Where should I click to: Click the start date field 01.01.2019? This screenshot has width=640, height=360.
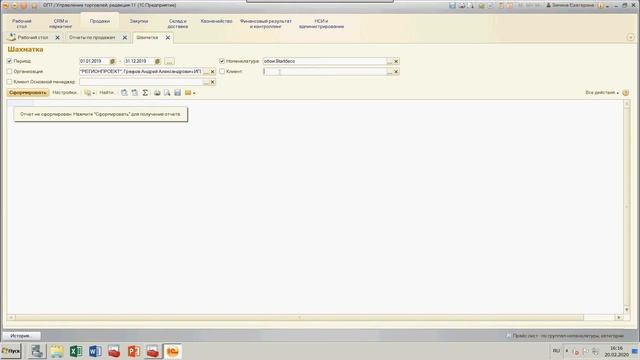pos(94,61)
